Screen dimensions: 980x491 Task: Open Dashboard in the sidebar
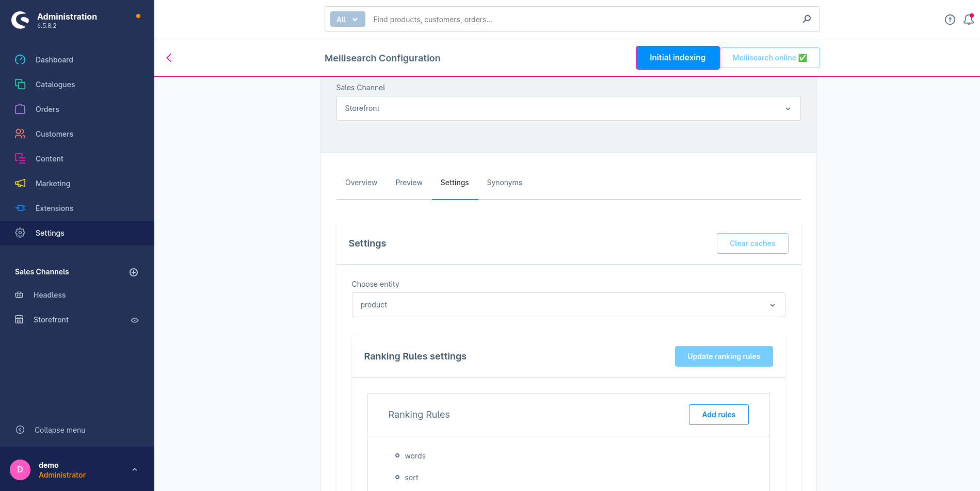click(x=54, y=60)
